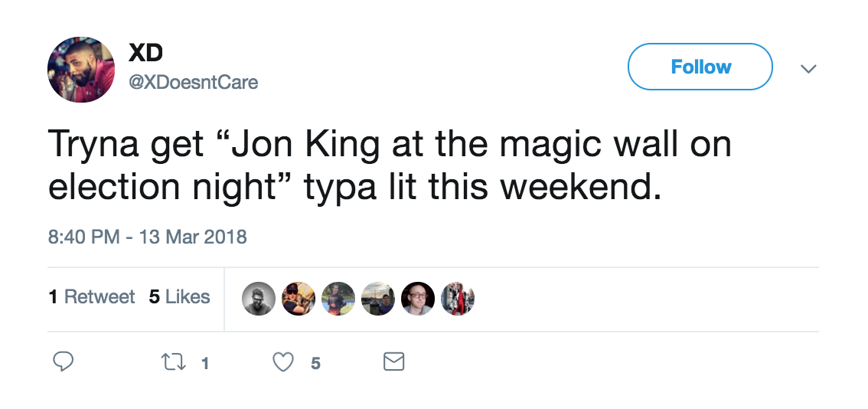Show the 5 Likes list
This screenshot has height=409, width=868.
click(x=179, y=297)
